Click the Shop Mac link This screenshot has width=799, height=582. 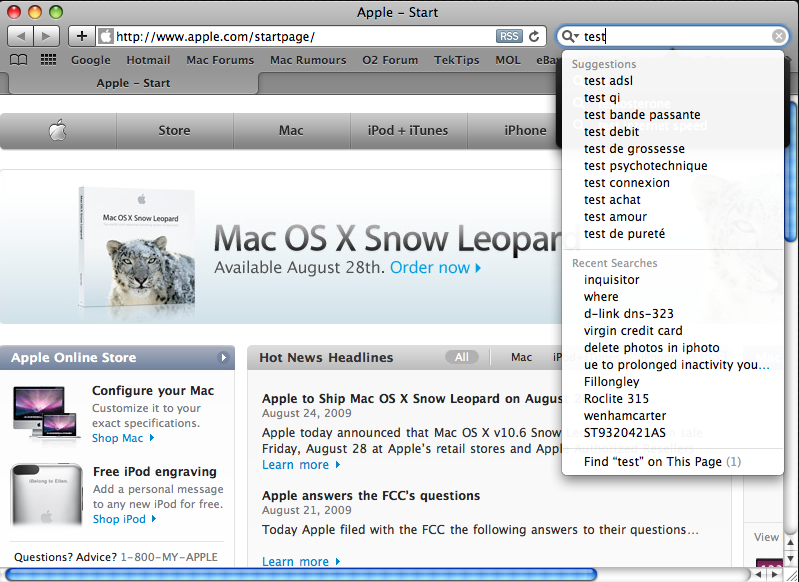pos(123,438)
